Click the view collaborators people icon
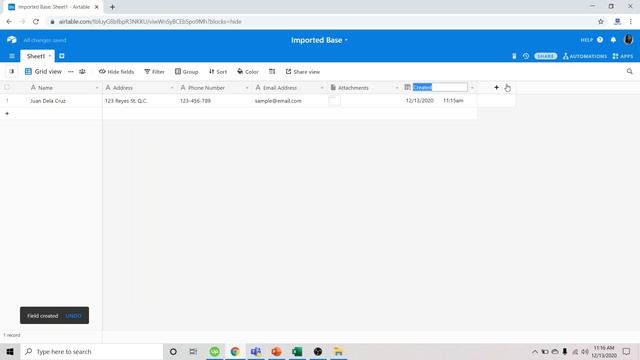This screenshot has width=640, height=360. 82,71
